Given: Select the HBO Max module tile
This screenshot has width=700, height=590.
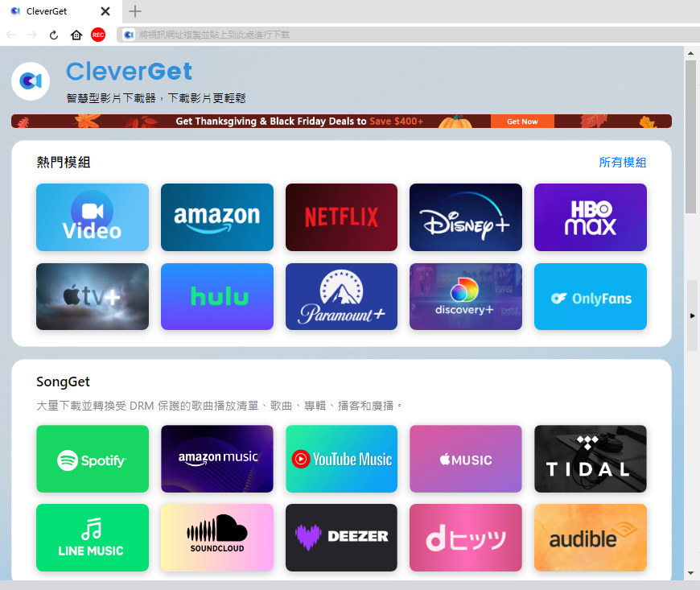Looking at the screenshot, I should click(x=591, y=217).
